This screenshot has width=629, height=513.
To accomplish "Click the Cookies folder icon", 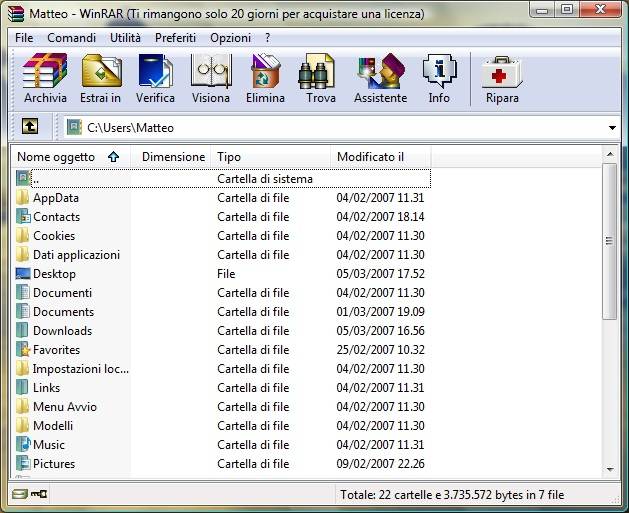I will click(23, 235).
